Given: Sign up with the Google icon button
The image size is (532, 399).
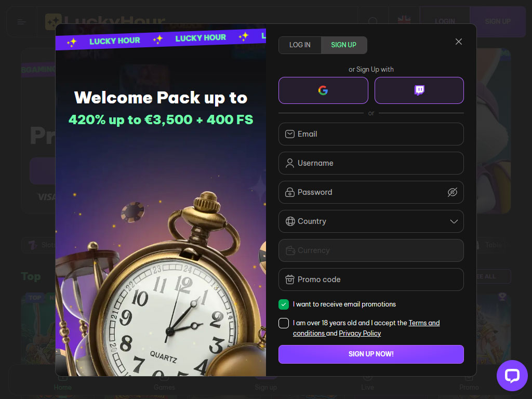Looking at the screenshot, I should pos(323,90).
